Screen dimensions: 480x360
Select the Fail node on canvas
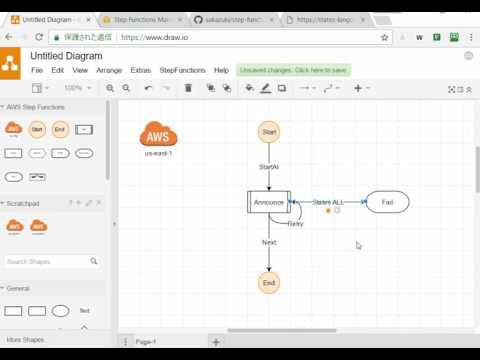point(387,202)
